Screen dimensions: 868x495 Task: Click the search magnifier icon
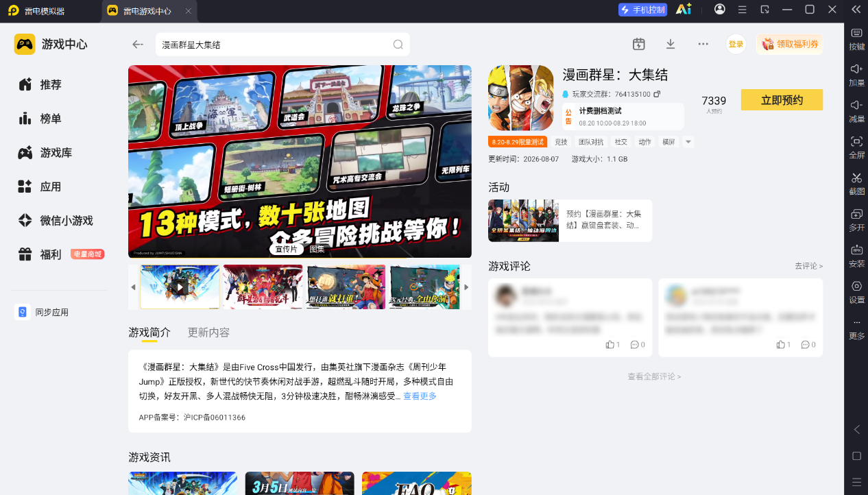[x=398, y=45]
